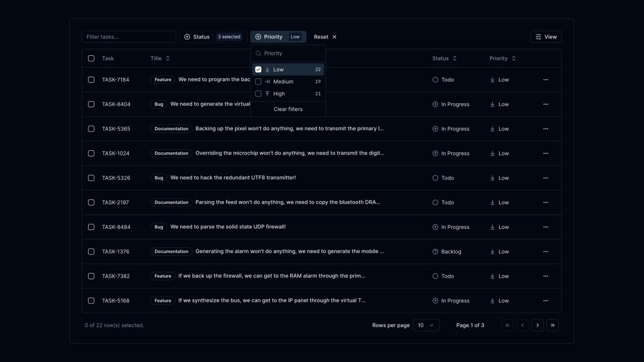The image size is (644, 362).
Task: Select checkbox for row TASK-5365
Action: click(x=91, y=129)
